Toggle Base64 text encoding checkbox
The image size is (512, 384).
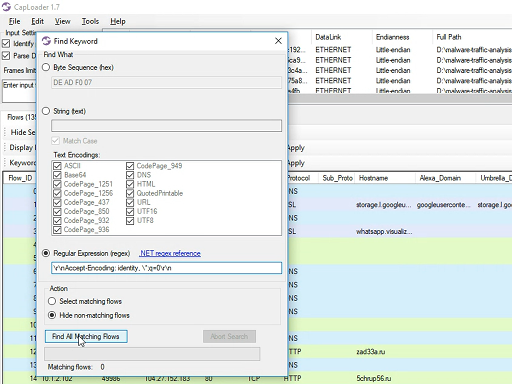click(57, 175)
